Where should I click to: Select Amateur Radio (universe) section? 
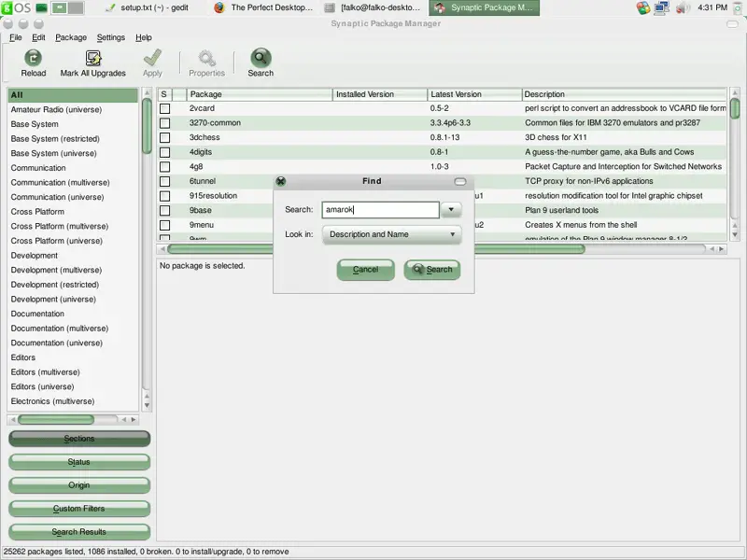coord(73,109)
